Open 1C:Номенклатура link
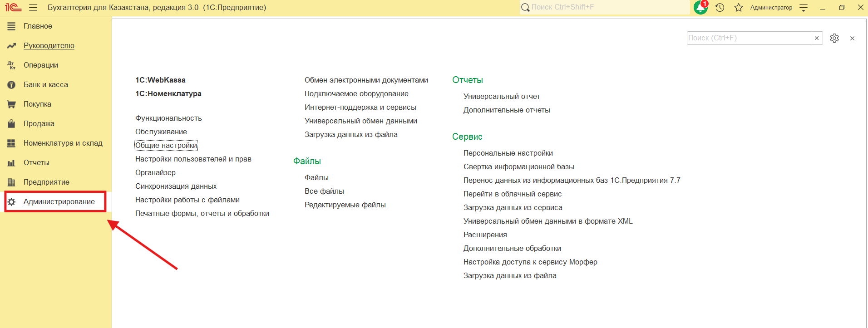 tap(168, 94)
